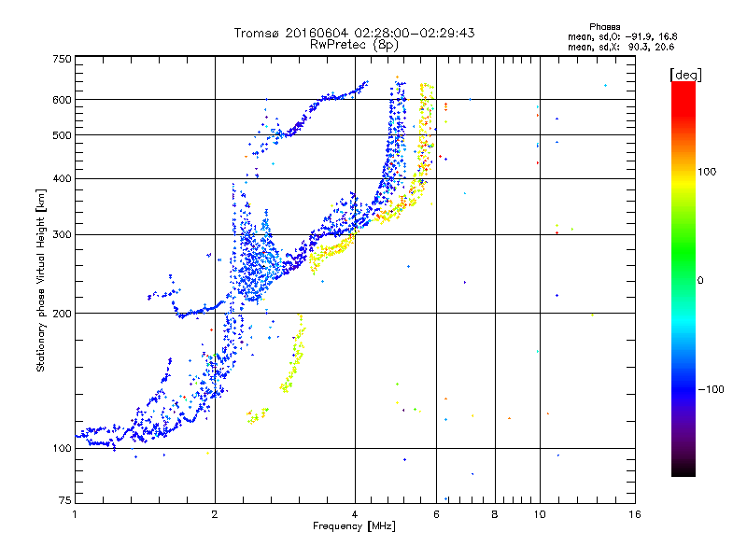The width and height of the screenshot is (747, 560).
Task: Click the x-axis '1' tick label
Action: (x=75, y=514)
